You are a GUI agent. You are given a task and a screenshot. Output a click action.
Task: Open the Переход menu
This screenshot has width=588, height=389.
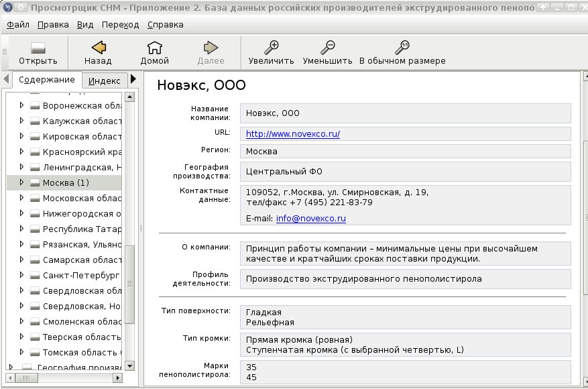tap(121, 25)
